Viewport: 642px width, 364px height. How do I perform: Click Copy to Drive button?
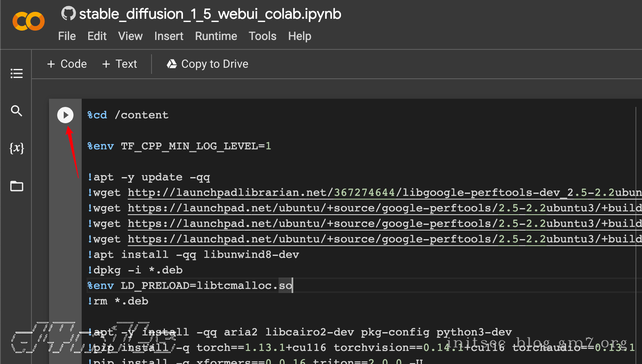[207, 64]
